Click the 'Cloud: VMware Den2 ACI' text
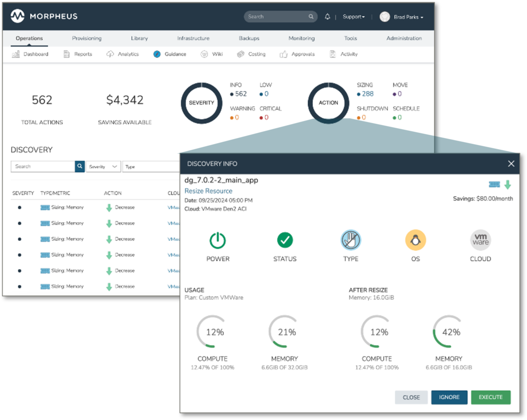The height and width of the screenshot is (420, 527). point(216,208)
